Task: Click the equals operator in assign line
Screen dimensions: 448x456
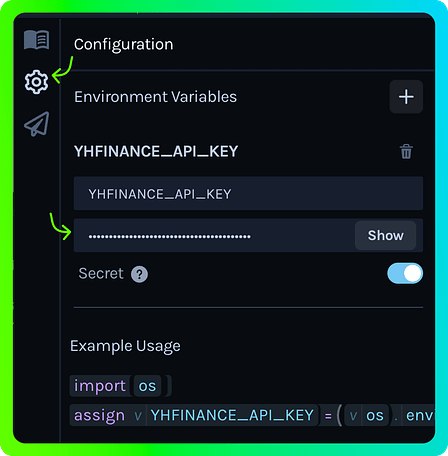Action: click(328, 416)
